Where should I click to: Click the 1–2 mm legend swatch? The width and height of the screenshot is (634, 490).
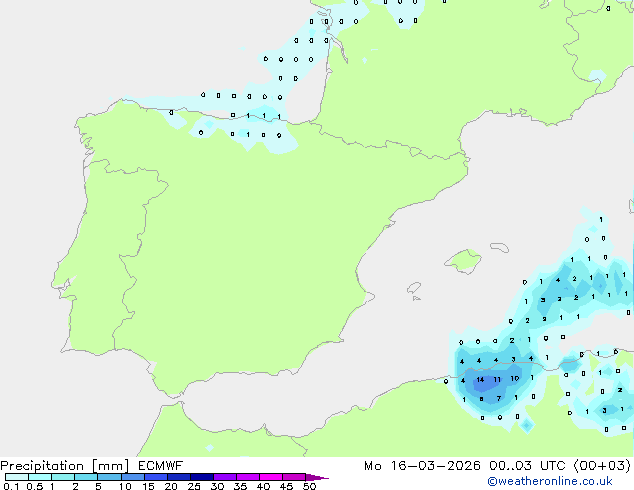point(63,477)
